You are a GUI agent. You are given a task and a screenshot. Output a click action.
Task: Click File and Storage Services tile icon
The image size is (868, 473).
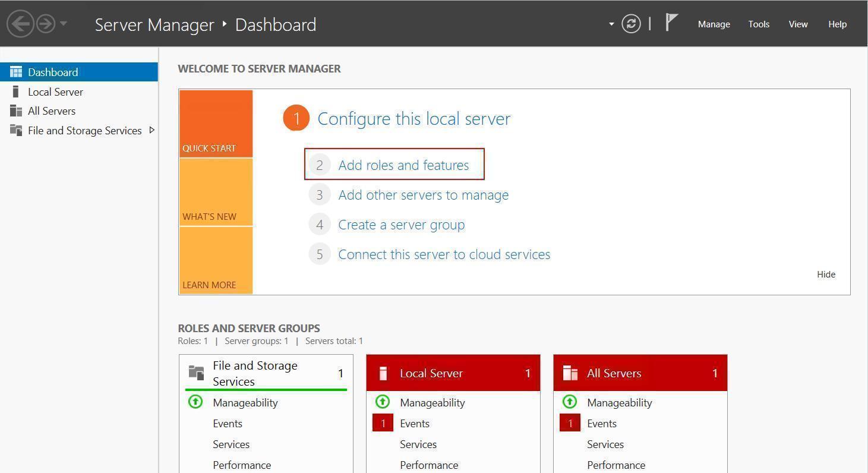point(196,373)
